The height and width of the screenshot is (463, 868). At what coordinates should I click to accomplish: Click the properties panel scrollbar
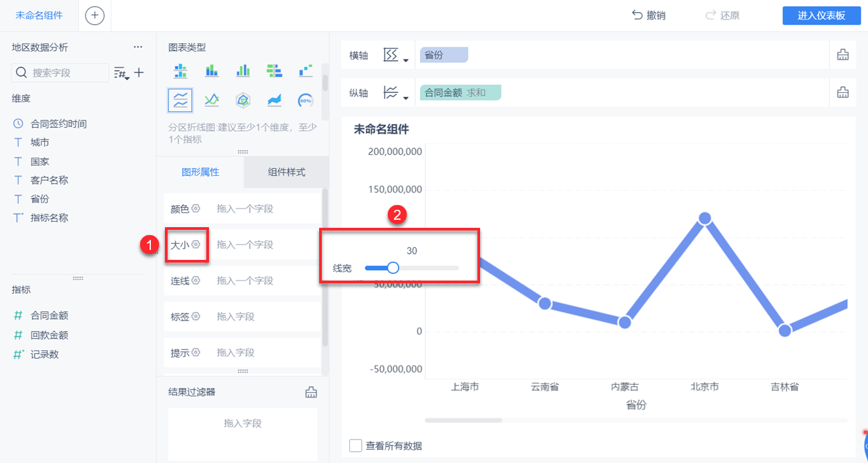click(x=325, y=267)
